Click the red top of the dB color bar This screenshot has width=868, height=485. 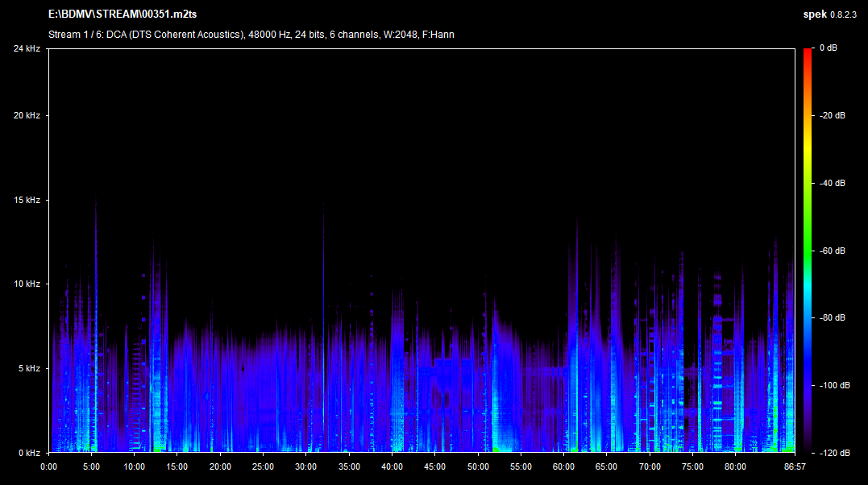pyautogui.click(x=808, y=52)
